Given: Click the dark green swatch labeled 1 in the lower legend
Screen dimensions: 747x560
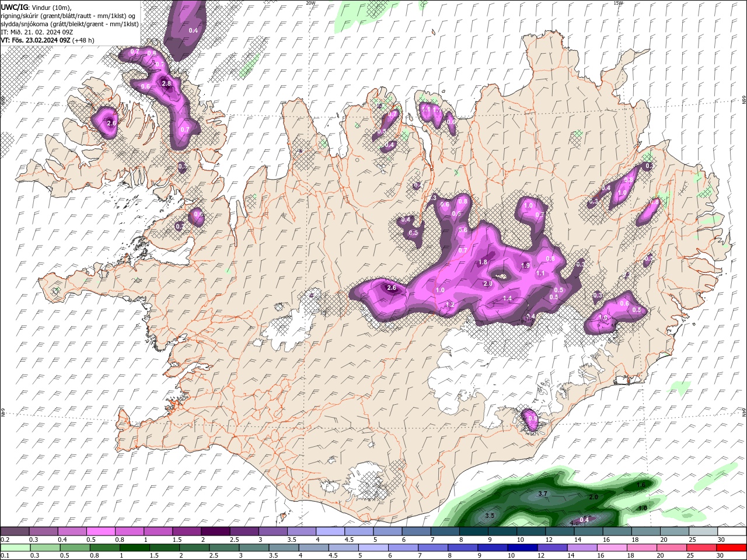Looking at the screenshot, I should (x=135, y=547).
